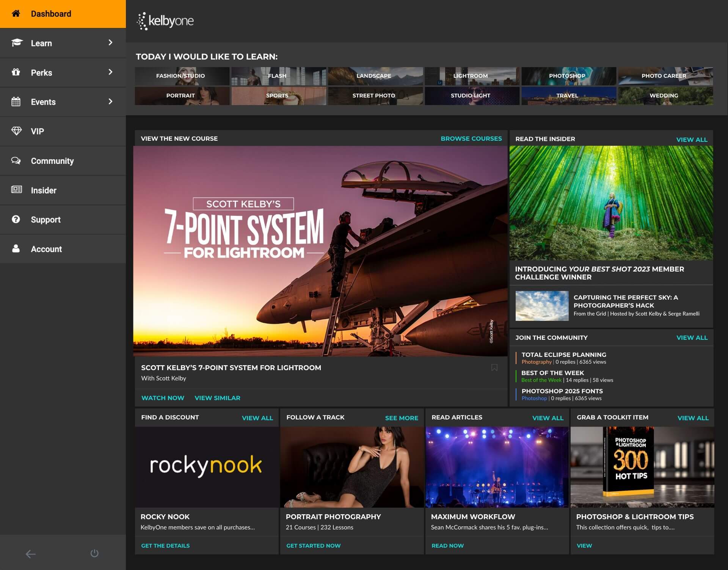Bookmark Scott Kelby's 7-Point System course

tap(494, 367)
